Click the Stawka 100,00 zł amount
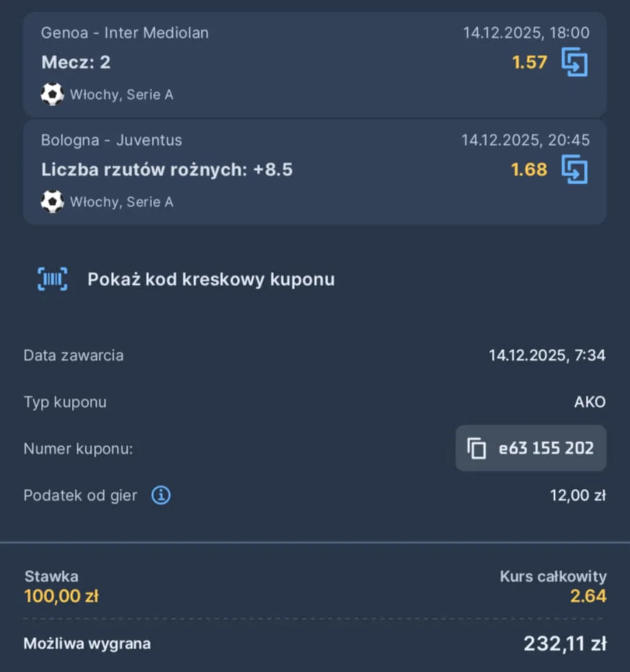Viewport: 630px width, 672px height. click(x=61, y=596)
